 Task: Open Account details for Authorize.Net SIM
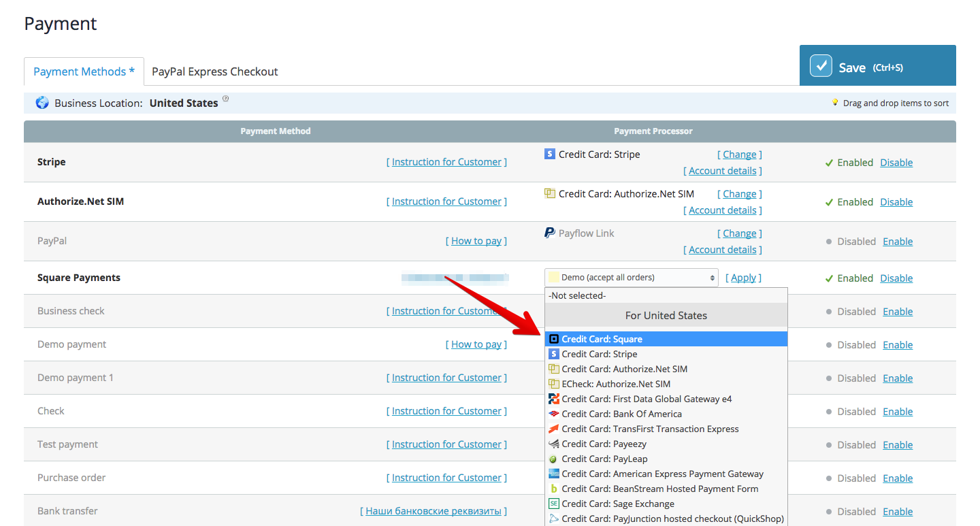coord(723,210)
